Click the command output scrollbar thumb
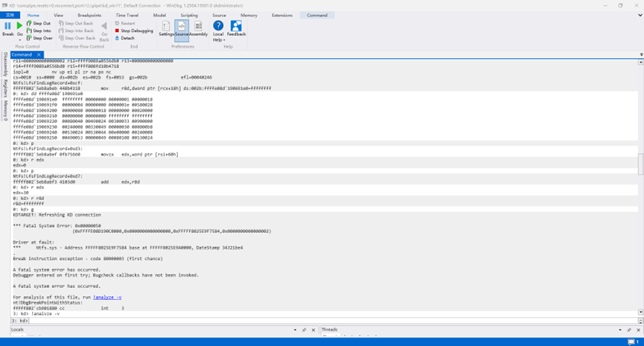Image resolution: width=644 pixels, height=346 pixels. (x=640, y=164)
